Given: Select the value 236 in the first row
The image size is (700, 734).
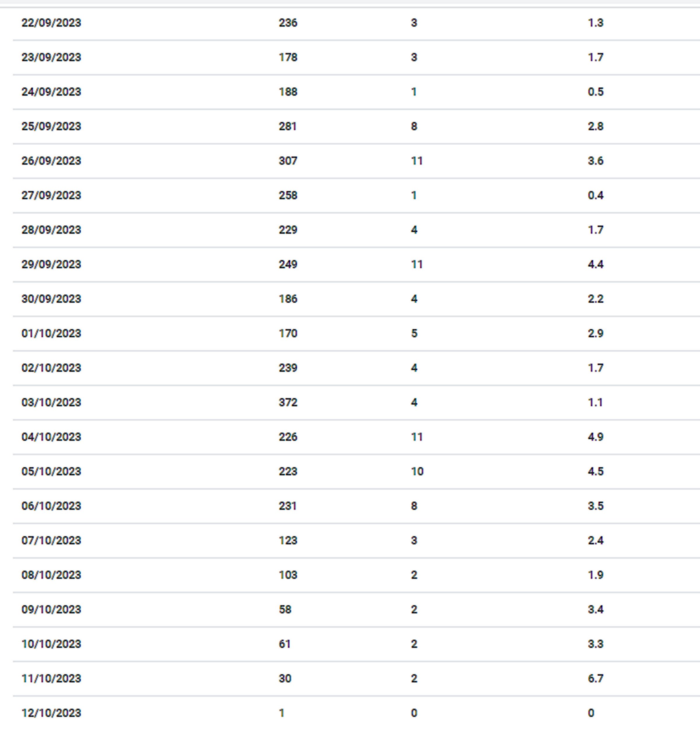Looking at the screenshot, I should tap(288, 23).
